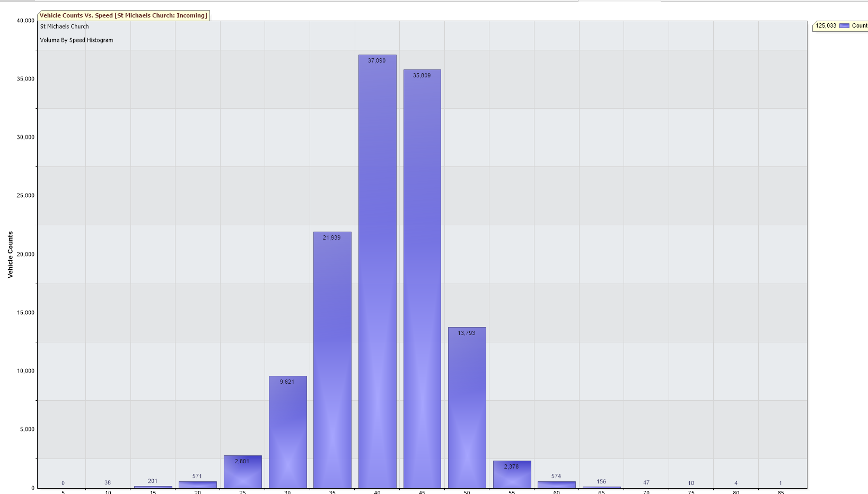Select the bar labeled 13,793
Image resolution: width=868 pixels, height=494 pixels.
(x=467, y=408)
